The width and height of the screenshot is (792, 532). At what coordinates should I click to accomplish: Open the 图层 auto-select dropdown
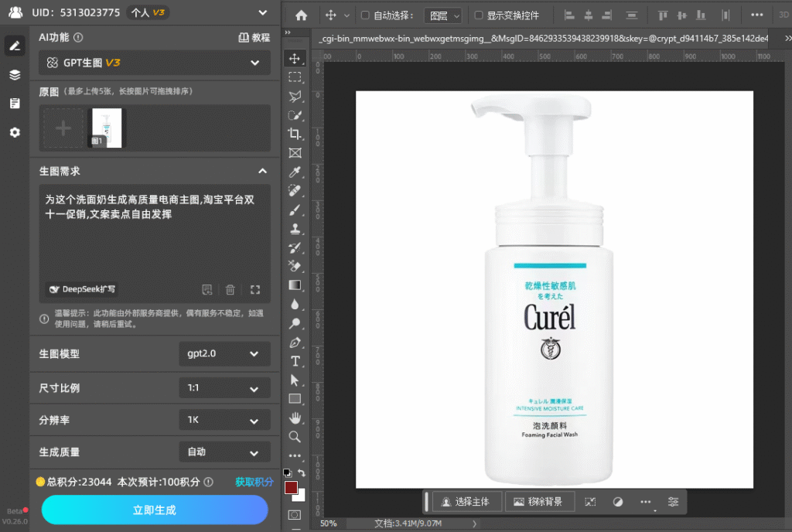pos(443,15)
